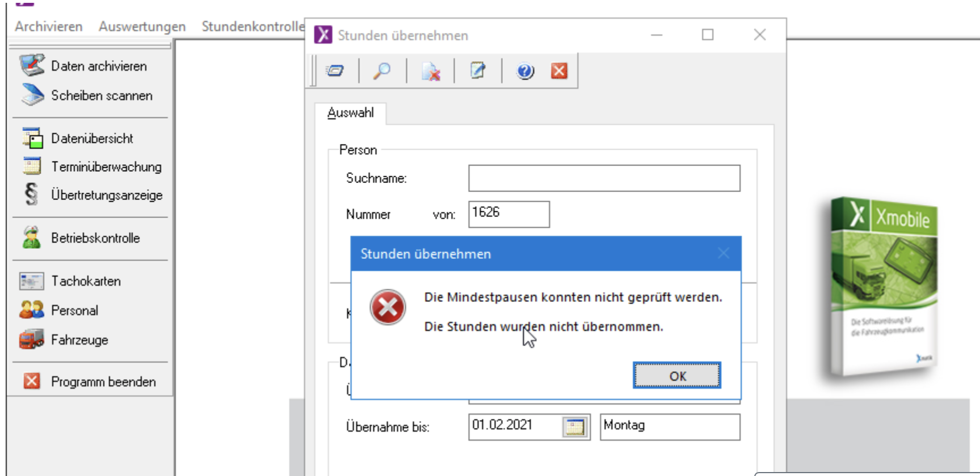Click the magnifying glass search toolbar icon

[382, 71]
